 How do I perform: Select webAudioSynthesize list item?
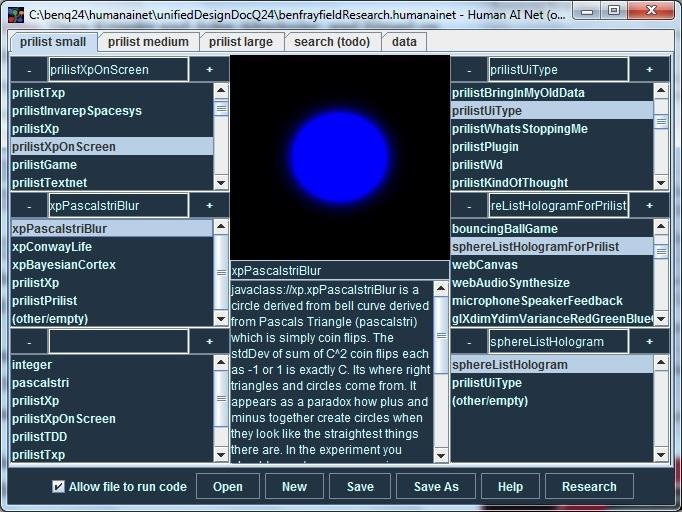[x=552, y=283]
